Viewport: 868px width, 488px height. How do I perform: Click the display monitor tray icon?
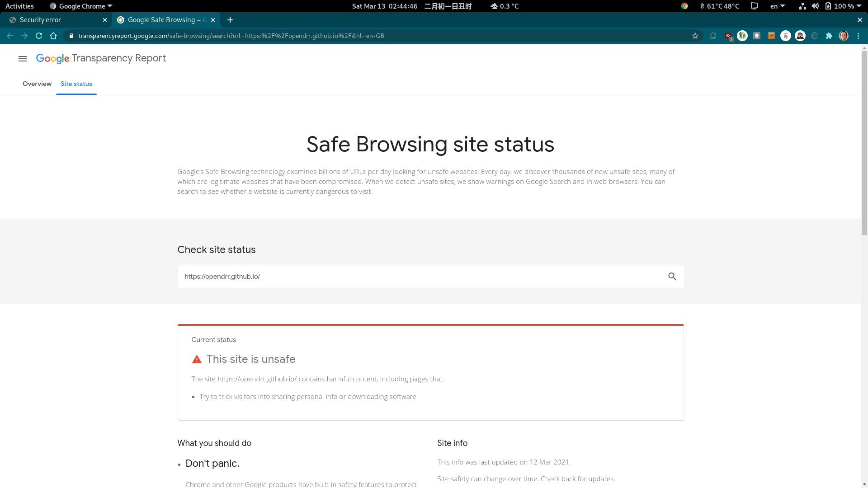(x=755, y=6)
